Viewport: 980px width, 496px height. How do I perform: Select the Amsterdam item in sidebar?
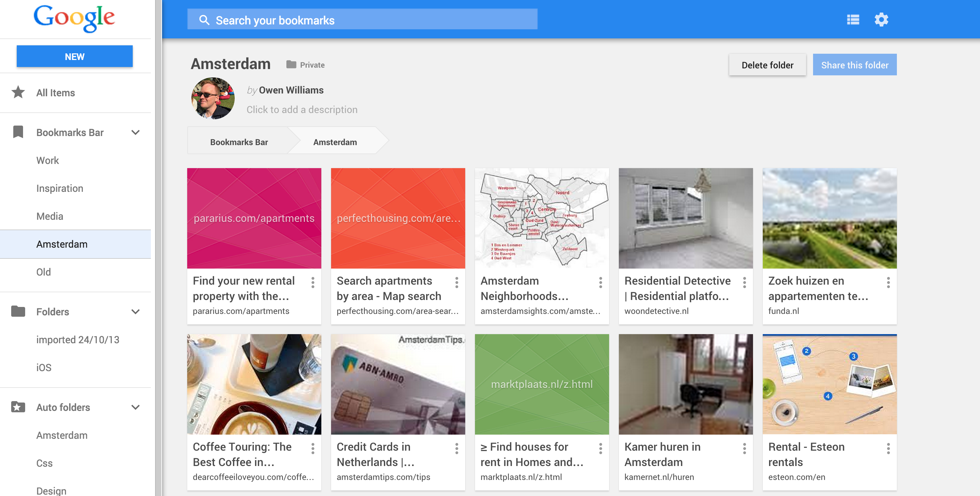point(61,243)
